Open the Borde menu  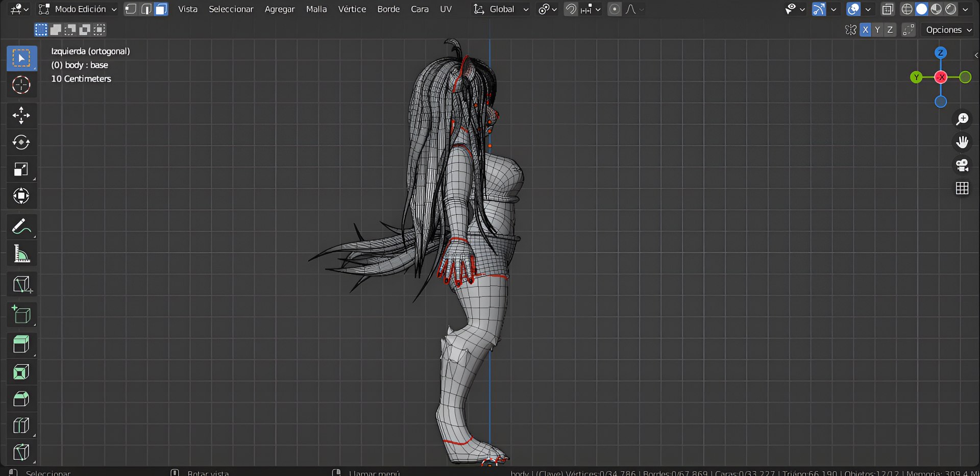pos(388,9)
